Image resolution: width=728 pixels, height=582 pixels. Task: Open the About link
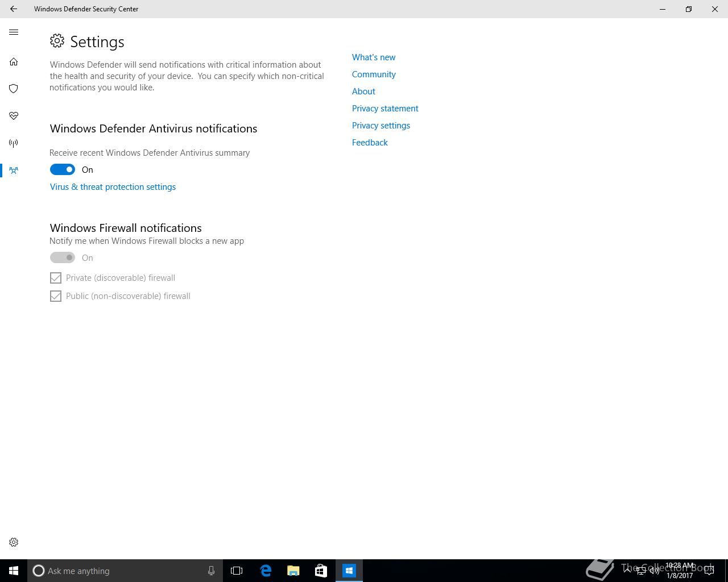click(x=363, y=91)
